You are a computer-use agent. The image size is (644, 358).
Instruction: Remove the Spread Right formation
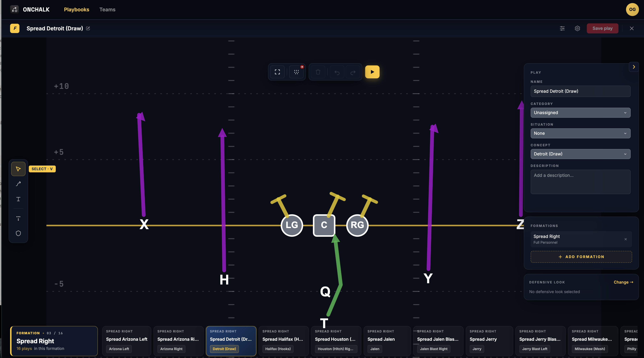(625, 239)
